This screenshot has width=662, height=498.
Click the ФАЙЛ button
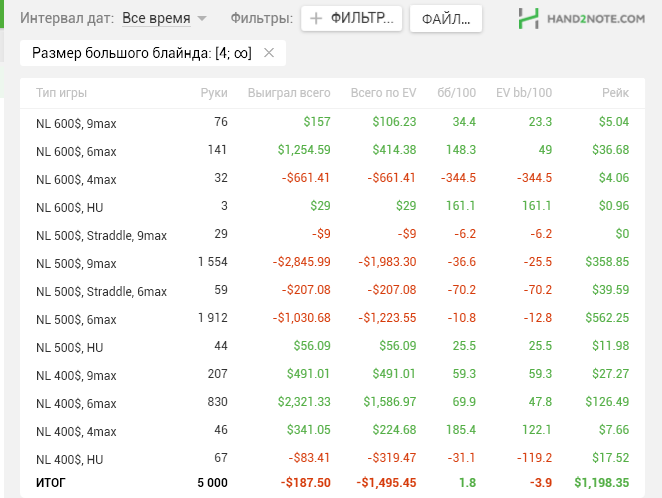click(446, 19)
